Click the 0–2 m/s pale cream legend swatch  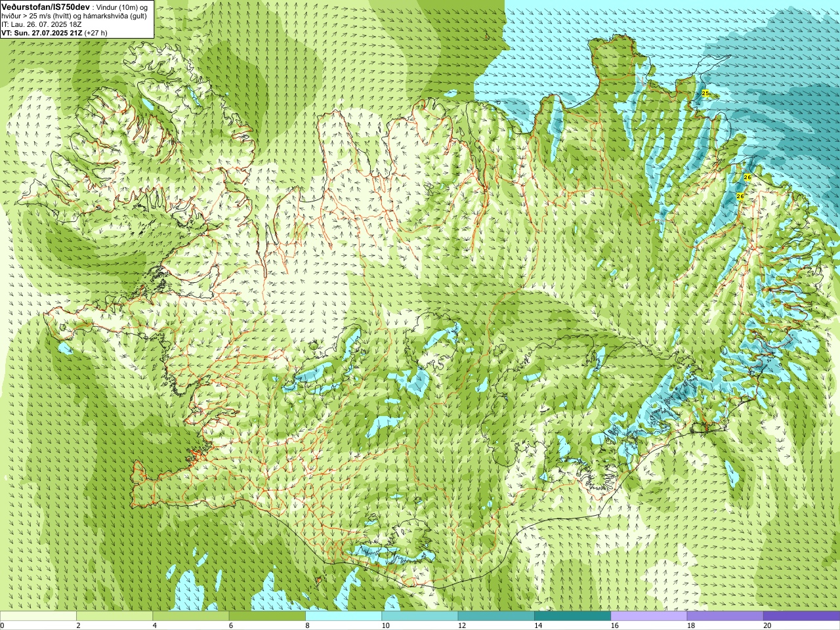click(38, 616)
